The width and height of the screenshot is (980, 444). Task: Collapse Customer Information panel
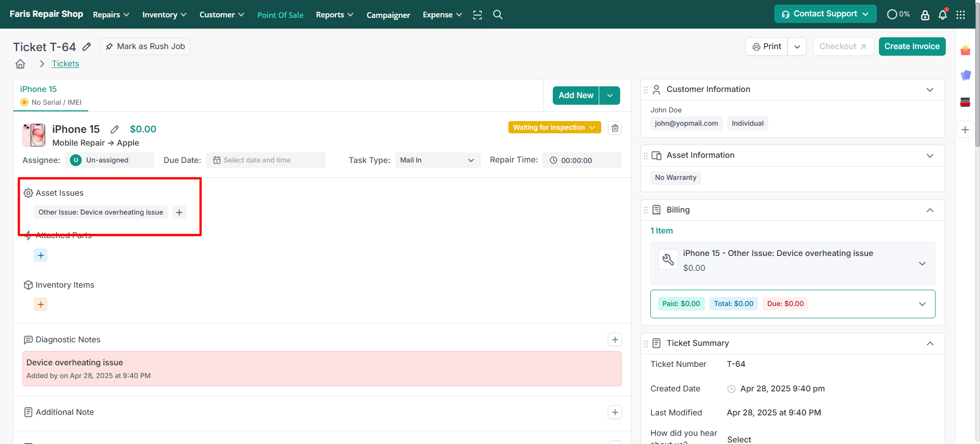[930, 90]
